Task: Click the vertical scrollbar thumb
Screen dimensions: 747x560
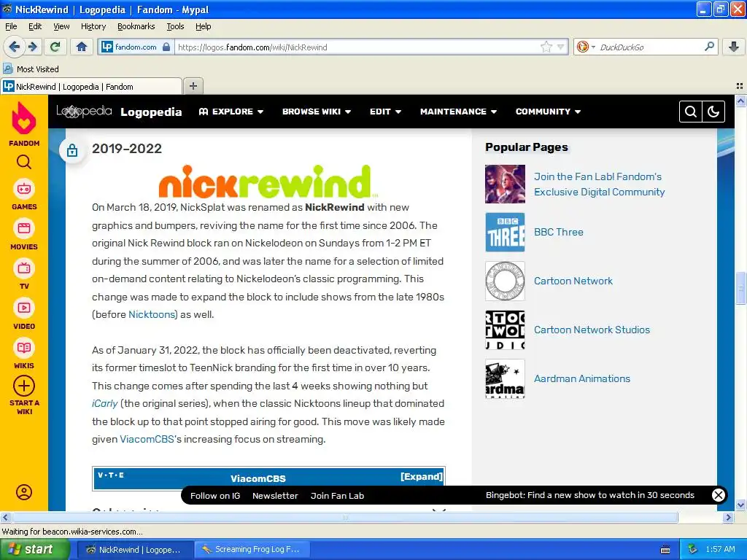Action: [740, 287]
